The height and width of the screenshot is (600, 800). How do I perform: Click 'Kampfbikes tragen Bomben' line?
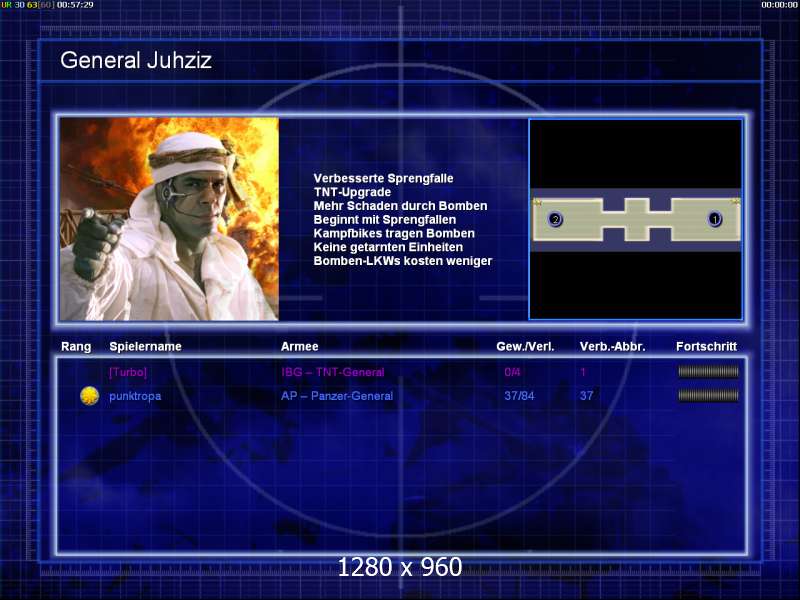point(394,233)
